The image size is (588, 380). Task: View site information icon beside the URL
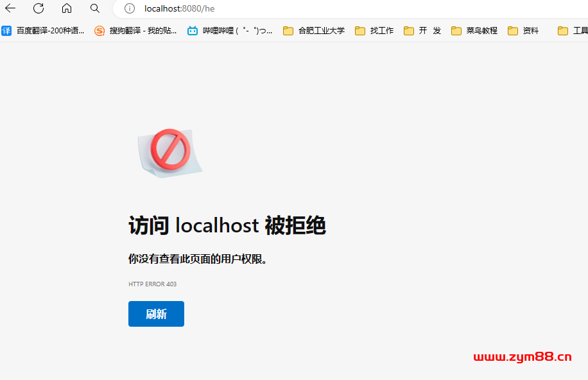[x=130, y=8]
